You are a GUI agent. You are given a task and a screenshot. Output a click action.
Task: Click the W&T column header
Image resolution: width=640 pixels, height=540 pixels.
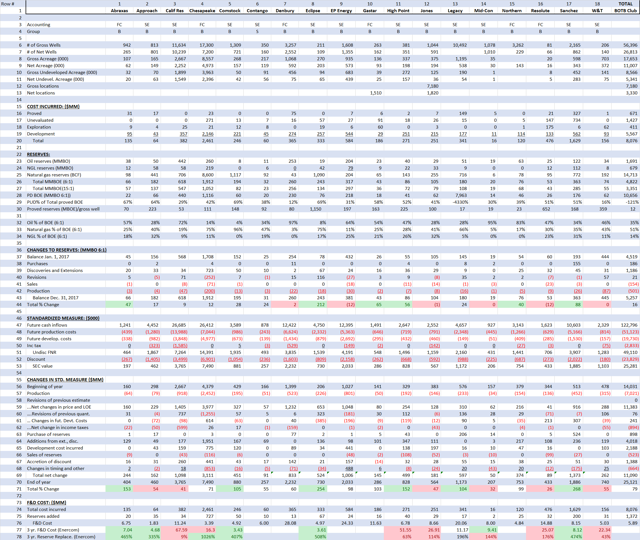597,11
